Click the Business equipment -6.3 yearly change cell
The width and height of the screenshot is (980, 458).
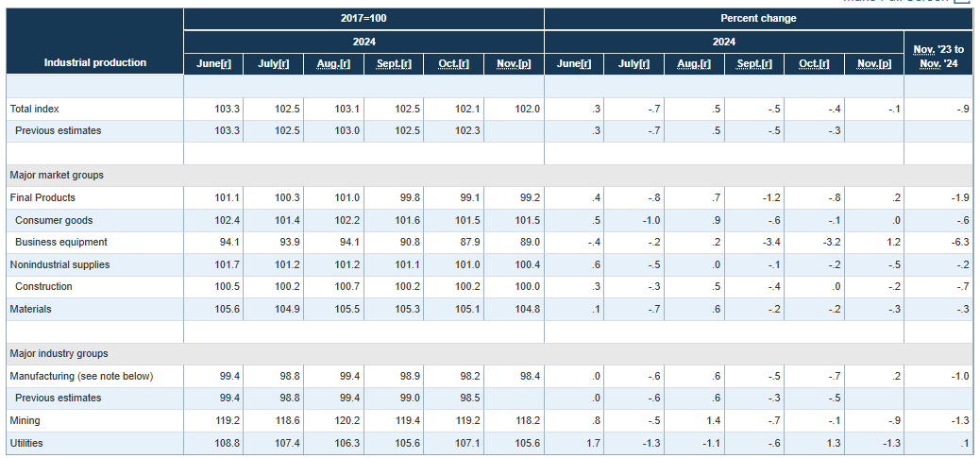click(x=959, y=243)
